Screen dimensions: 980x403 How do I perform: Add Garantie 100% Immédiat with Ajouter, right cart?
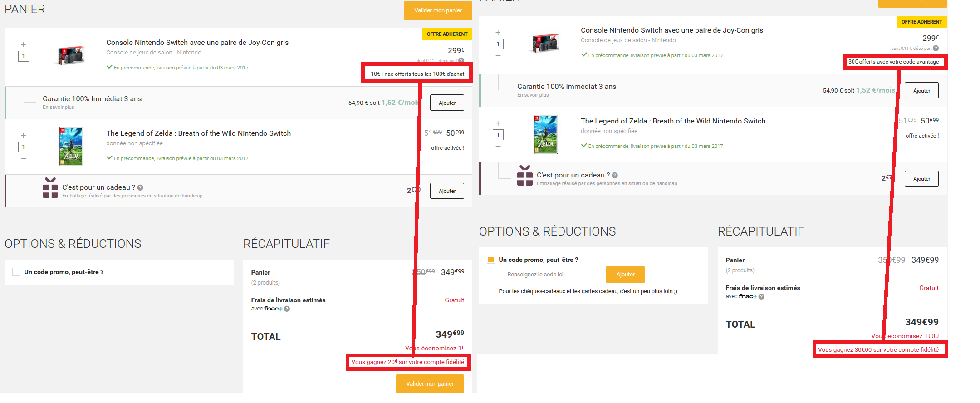(921, 91)
